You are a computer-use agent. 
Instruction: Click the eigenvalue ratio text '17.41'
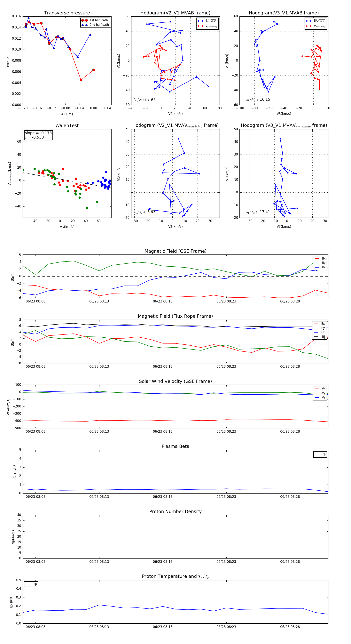[x=265, y=212]
